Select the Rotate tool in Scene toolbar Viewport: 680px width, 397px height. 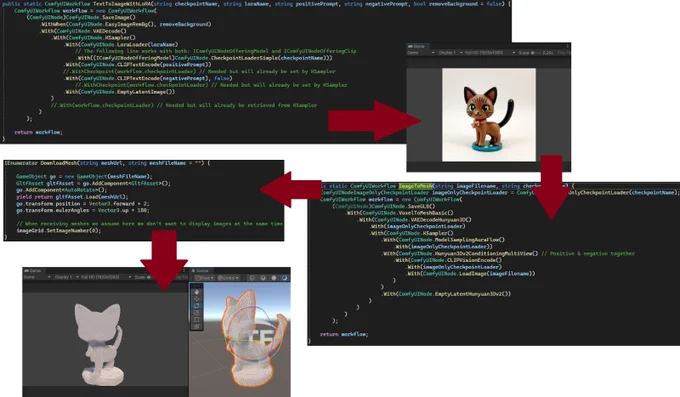click(196, 305)
